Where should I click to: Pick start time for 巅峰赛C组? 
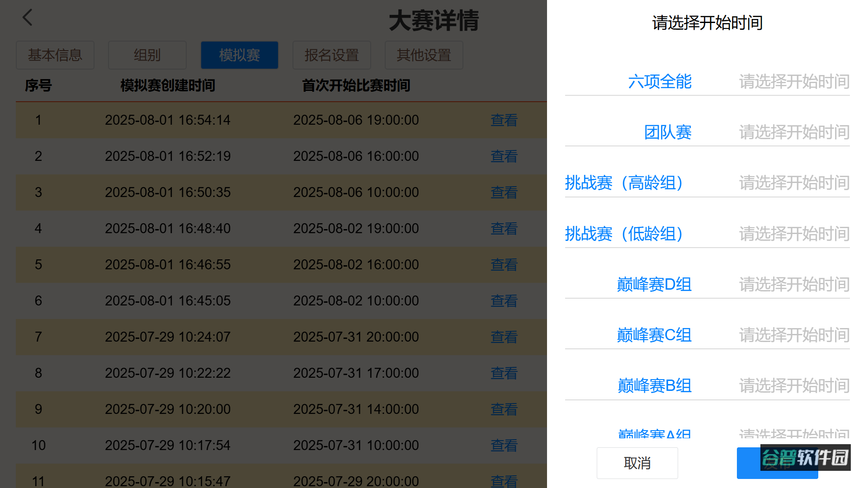[794, 335]
